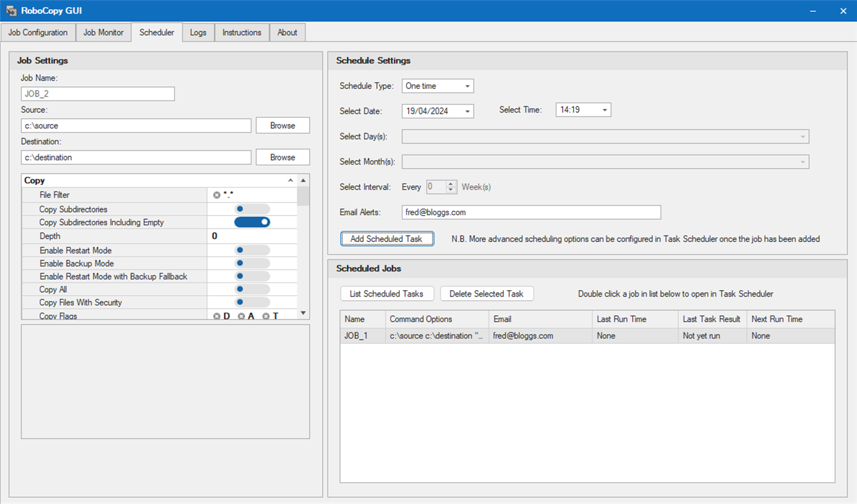Turn on Enable Restart Mode
This screenshot has width=857, height=504.
[252, 250]
